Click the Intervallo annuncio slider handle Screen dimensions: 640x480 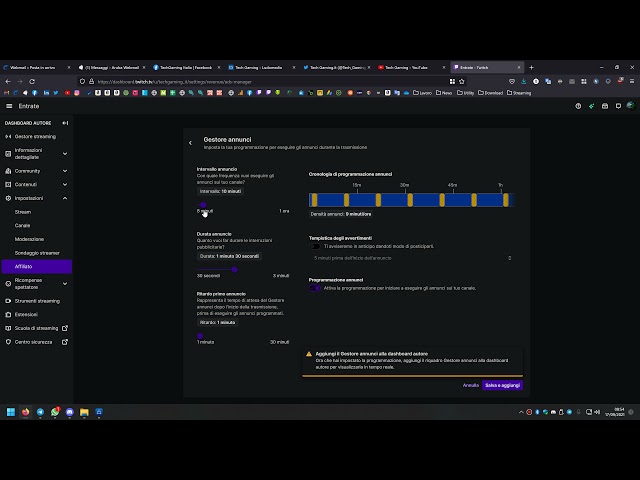203,205
